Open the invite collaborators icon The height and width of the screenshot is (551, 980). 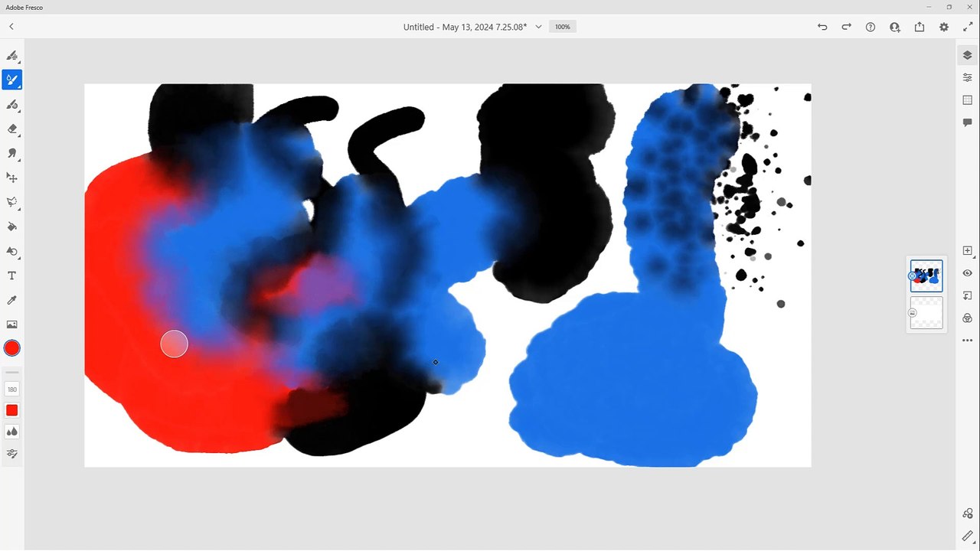pyautogui.click(x=895, y=27)
